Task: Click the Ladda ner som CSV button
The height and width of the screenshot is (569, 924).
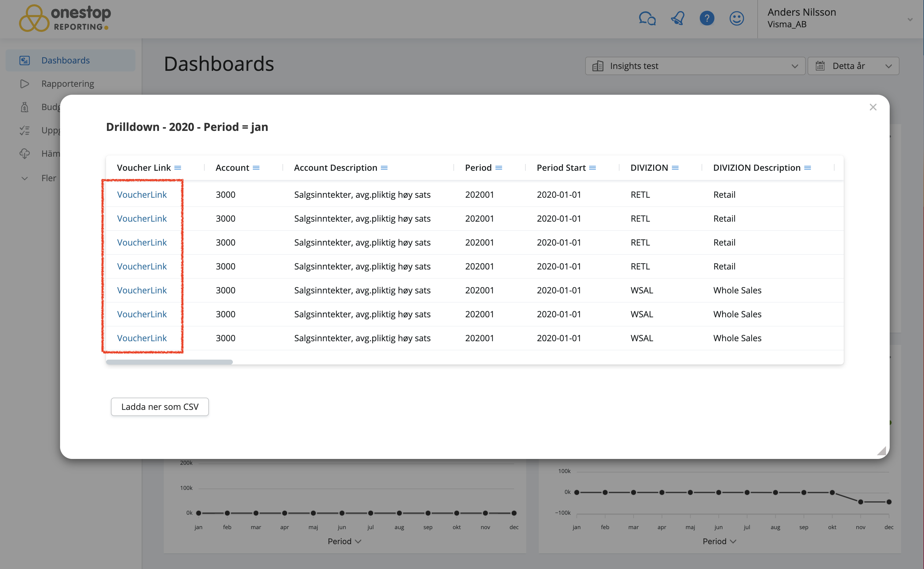Action: [x=160, y=407]
